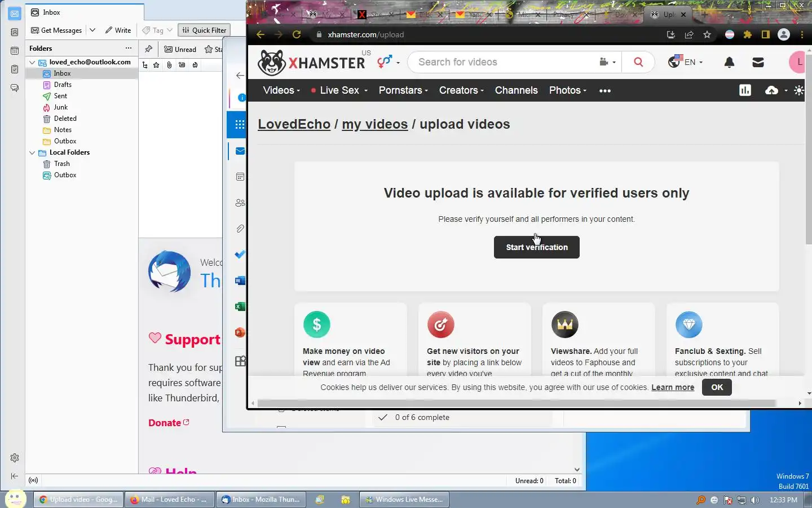Open PowerPoint icon in Outlook sidebar
812x508 pixels.
(240, 332)
